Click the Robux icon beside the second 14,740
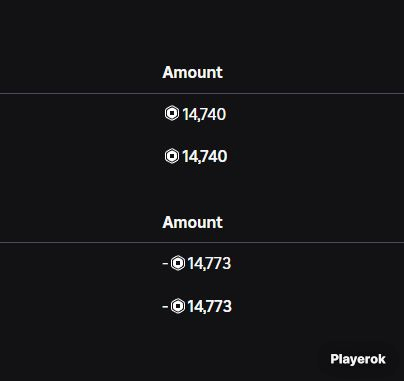Viewport: 404px width, 381px height. (x=172, y=156)
